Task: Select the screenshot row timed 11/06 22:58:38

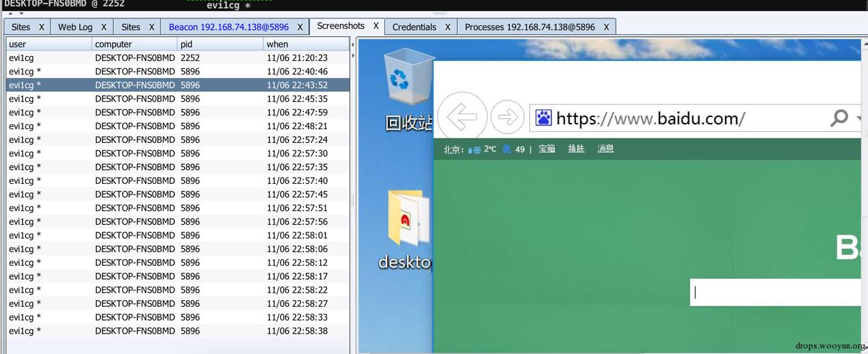Action: (x=178, y=331)
